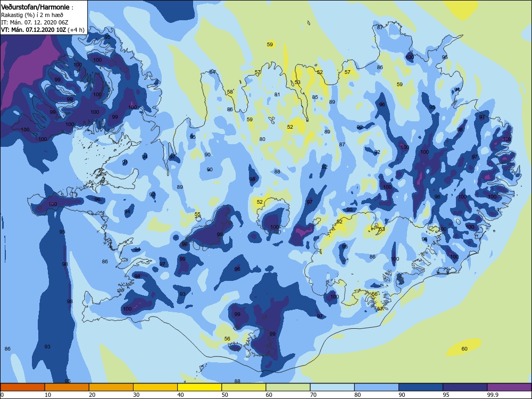Click the 'IT: Mán. 07. 12. 2020 06Z' line
This screenshot has width=532, height=399.
[34, 22]
